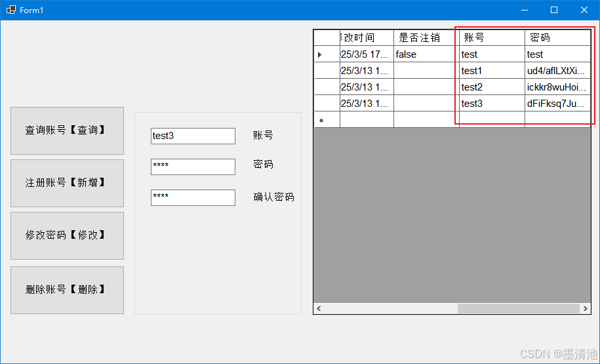This screenshot has width=600, height=364.
Task: Select the test1 account cell
Action: tap(492, 70)
